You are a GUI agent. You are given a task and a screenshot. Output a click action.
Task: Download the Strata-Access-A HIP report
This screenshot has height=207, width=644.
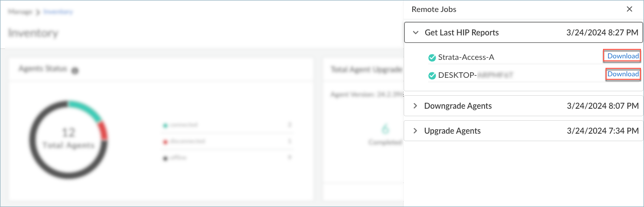(623, 56)
